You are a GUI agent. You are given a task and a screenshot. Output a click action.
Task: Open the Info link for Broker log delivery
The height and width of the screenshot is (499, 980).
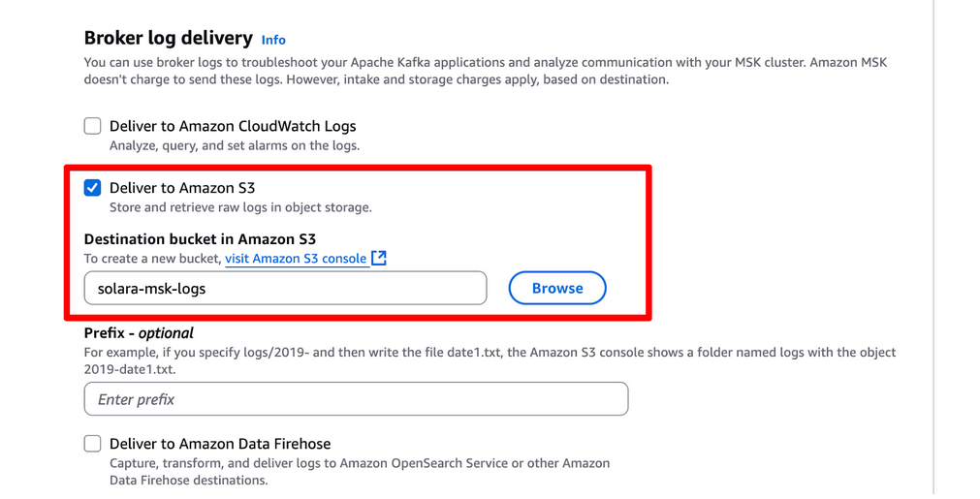pos(273,40)
